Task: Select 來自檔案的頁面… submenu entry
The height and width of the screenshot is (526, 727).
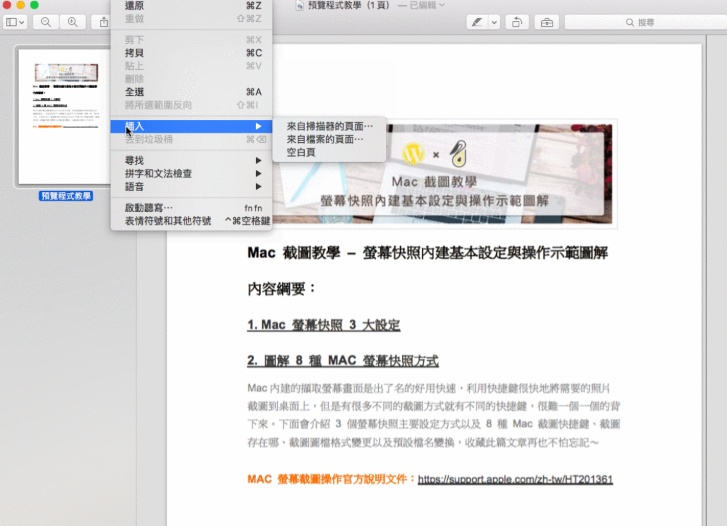Action: [329, 139]
